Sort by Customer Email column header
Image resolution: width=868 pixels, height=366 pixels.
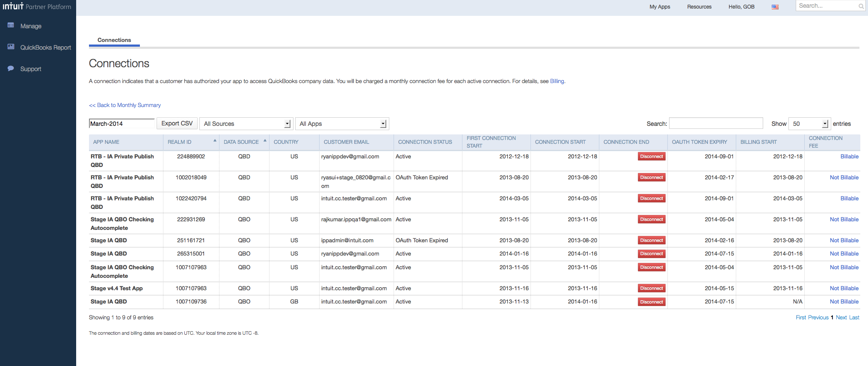pos(356,142)
